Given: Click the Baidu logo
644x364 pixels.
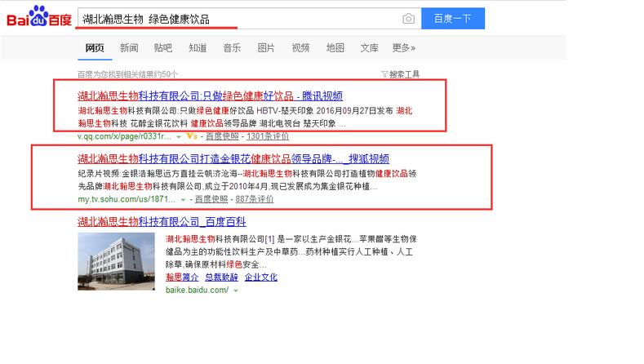Looking at the screenshot, I should point(38,20).
